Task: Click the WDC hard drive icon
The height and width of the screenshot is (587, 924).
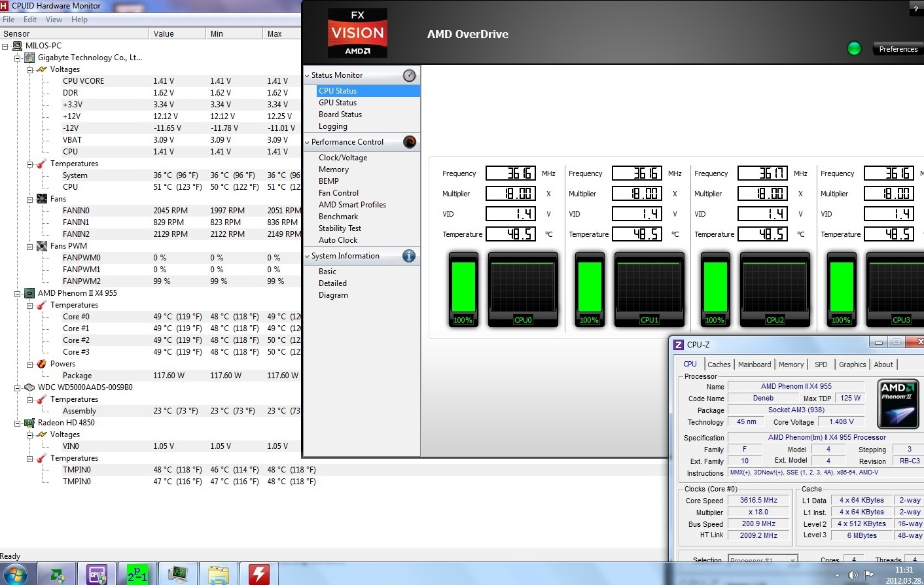Action: tap(29, 387)
